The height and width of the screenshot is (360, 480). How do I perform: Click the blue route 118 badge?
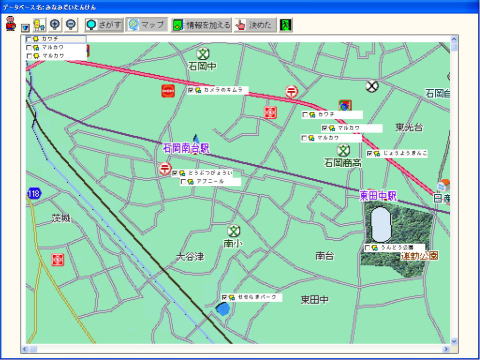pyautogui.click(x=34, y=193)
